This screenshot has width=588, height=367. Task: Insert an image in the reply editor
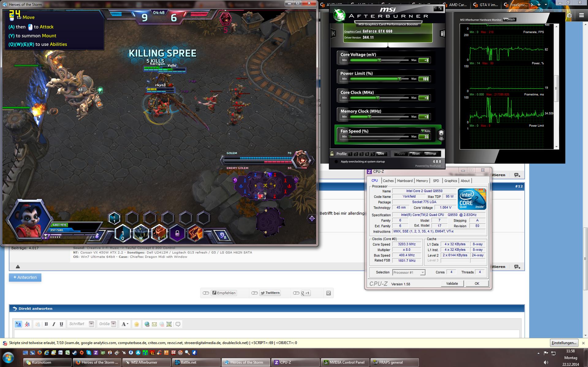tap(169, 324)
